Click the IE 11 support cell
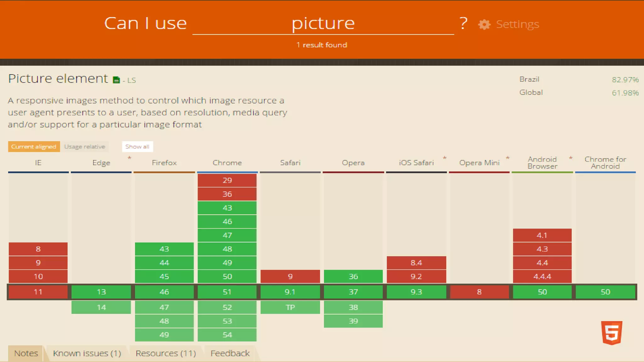 pyautogui.click(x=38, y=292)
